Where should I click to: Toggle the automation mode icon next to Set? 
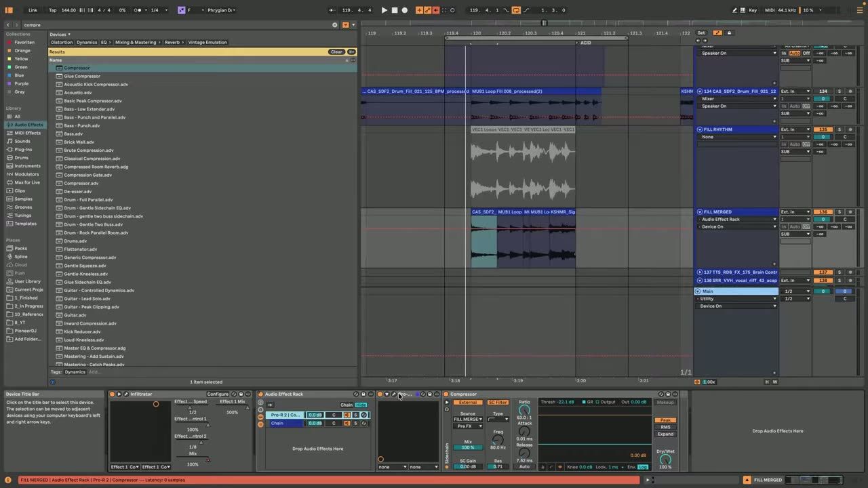(x=717, y=33)
